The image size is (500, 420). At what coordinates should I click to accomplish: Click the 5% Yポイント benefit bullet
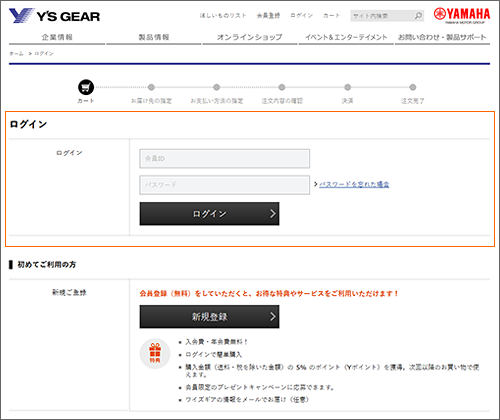pos(332,371)
